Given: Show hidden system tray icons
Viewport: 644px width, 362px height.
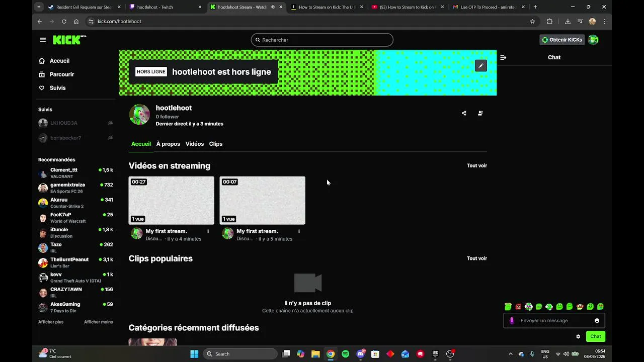Looking at the screenshot, I should (x=510, y=354).
